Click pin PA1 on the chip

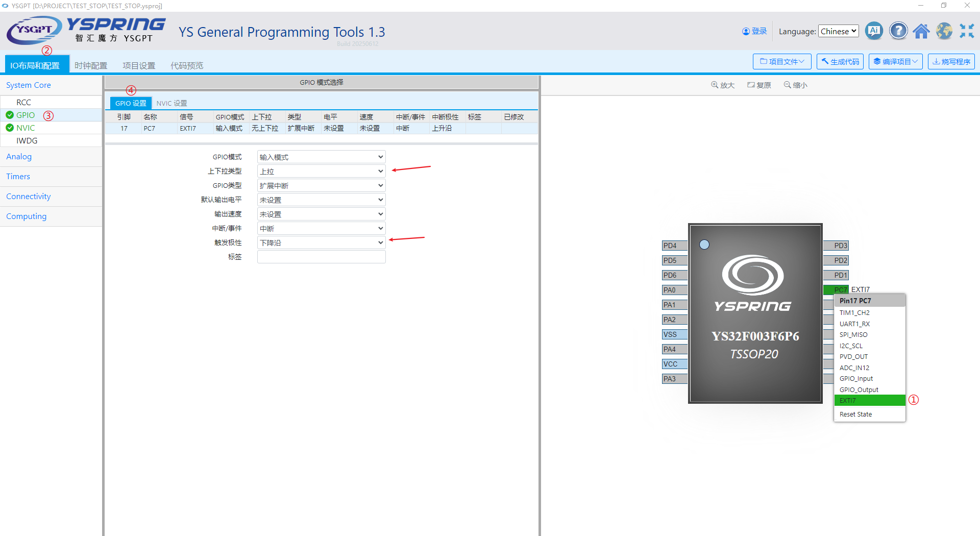point(674,305)
